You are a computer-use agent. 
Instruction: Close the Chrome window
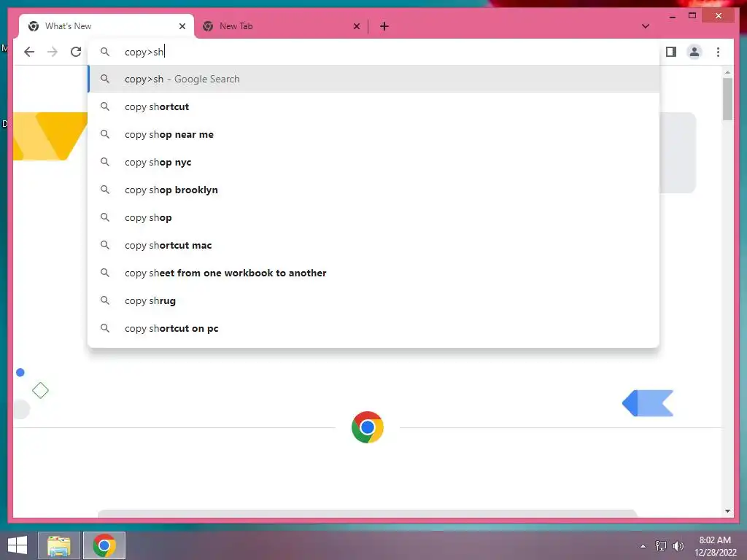[x=719, y=16]
